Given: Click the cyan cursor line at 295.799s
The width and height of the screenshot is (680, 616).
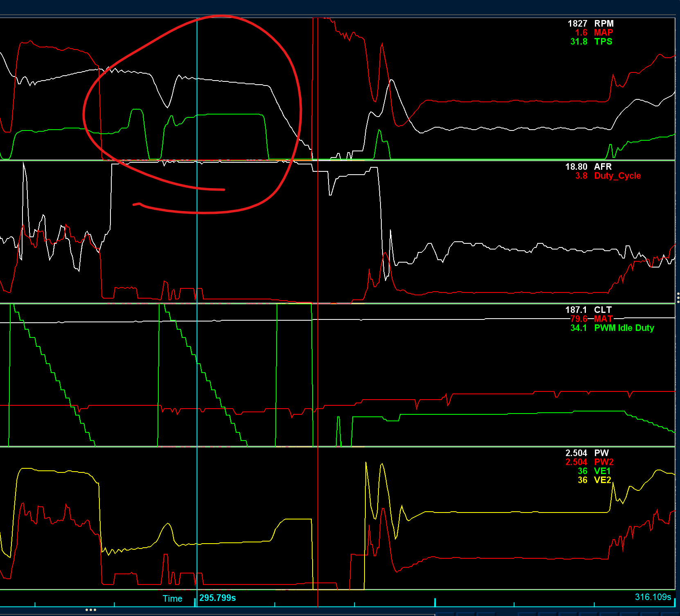Looking at the screenshot, I should (197, 311).
